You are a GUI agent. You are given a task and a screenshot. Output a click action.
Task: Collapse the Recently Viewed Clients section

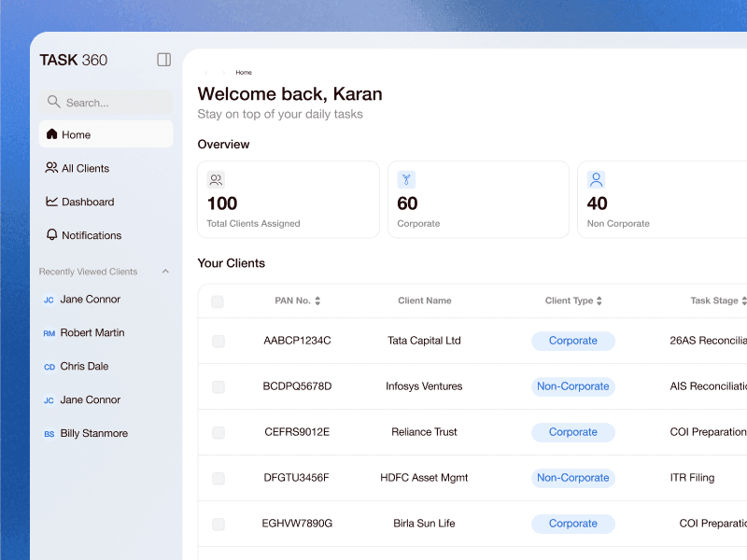(165, 272)
